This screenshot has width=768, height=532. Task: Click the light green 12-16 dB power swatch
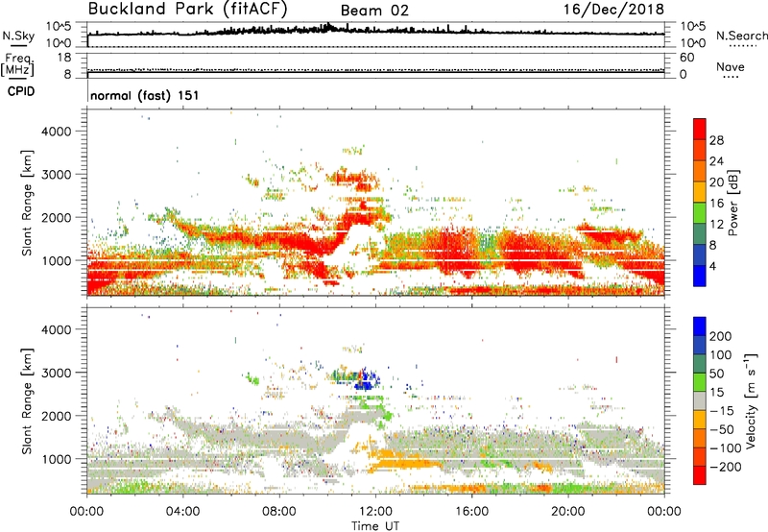(700, 213)
